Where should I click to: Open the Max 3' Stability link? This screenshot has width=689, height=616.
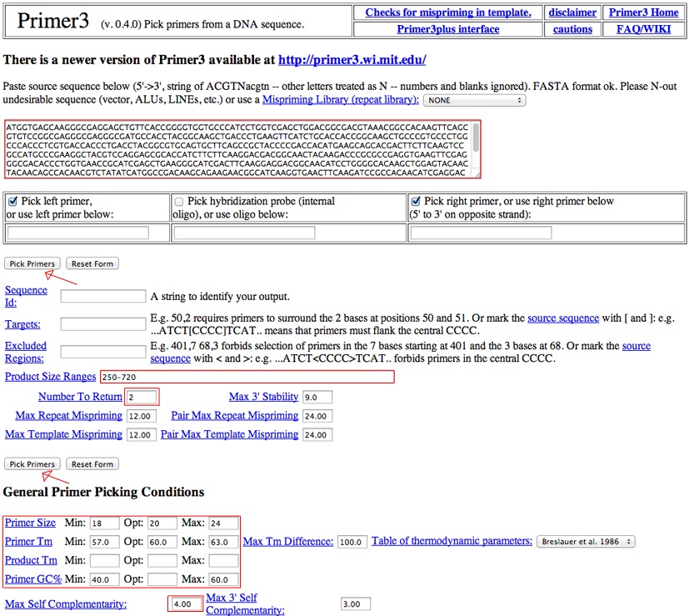tap(263, 397)
